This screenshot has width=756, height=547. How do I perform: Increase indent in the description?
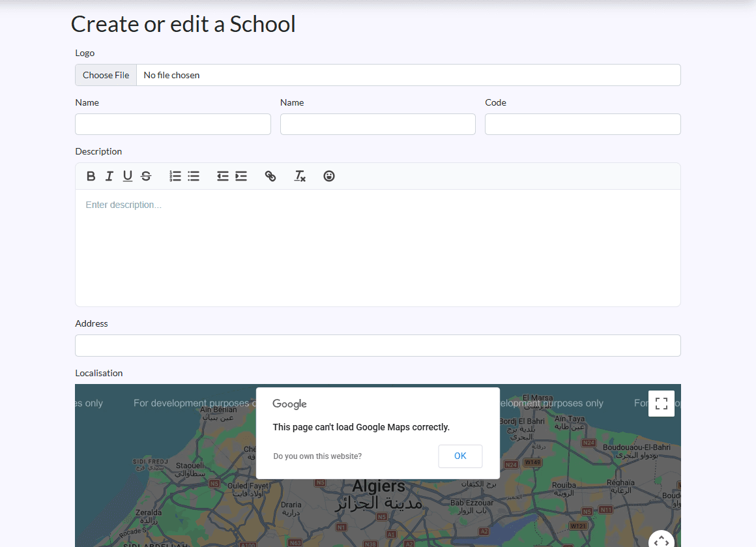(241, 176)
